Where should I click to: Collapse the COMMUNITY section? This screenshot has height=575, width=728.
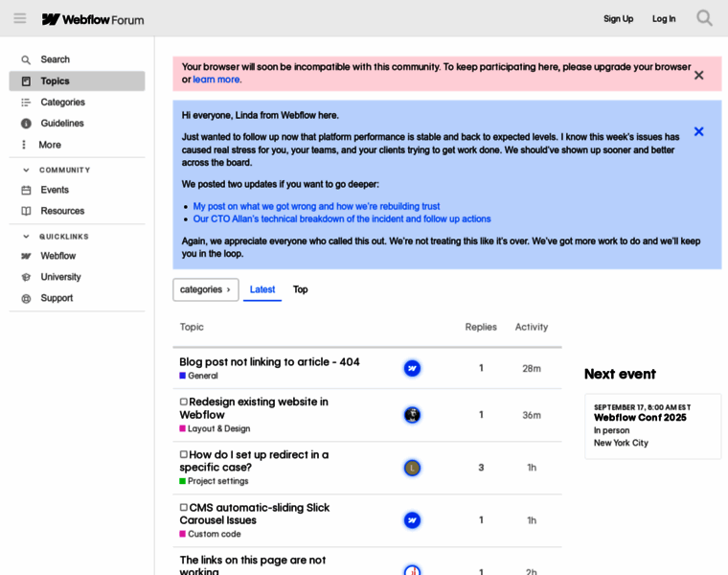pyautogui.click(x=26, y=171)
